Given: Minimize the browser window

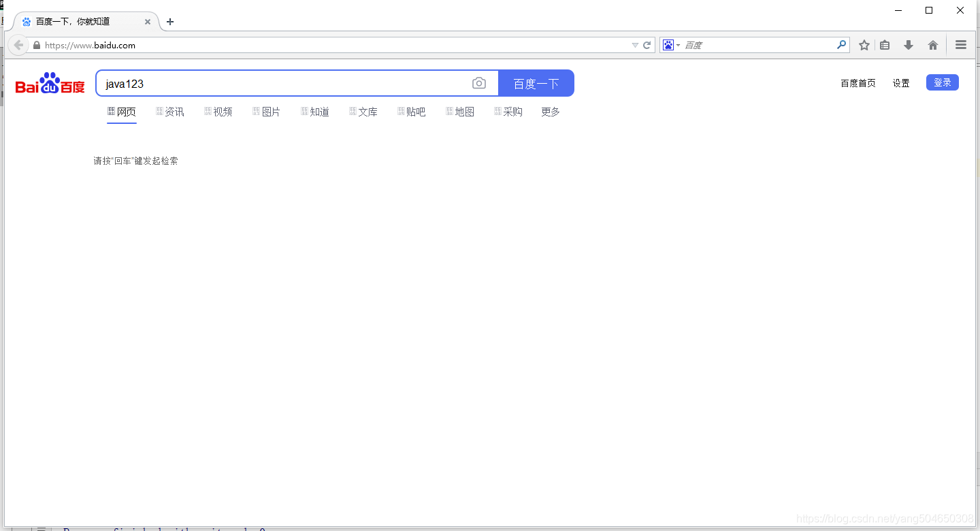Looking at the screenshot, I should pos(898,10).
